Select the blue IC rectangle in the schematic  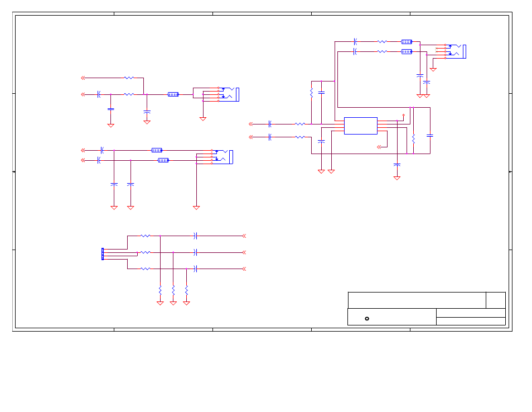[361, 126]
